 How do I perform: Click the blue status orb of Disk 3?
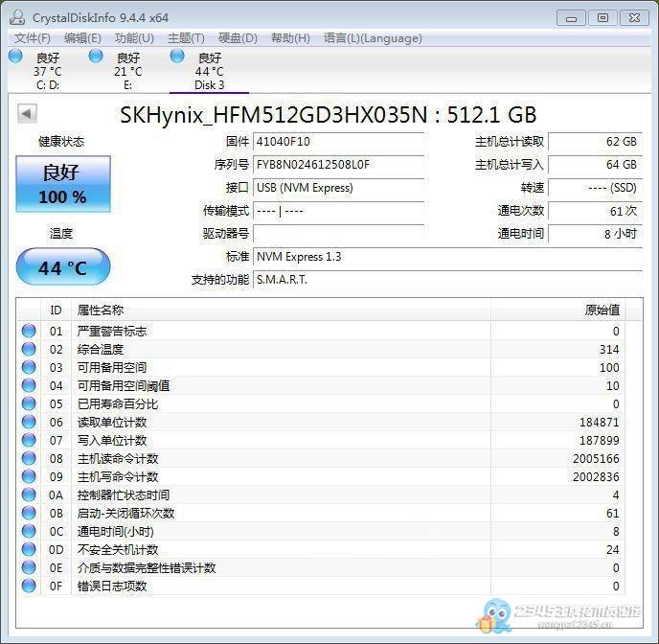tap(177, 56)
